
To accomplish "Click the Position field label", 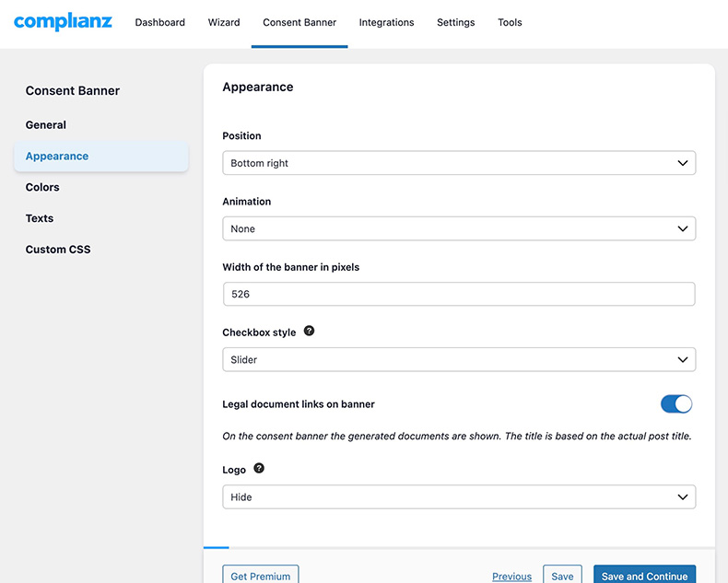I will coord(241,135).
